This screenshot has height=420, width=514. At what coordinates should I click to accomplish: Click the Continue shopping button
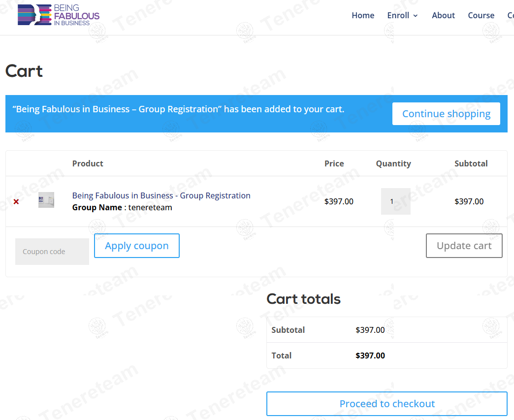coord(446,114)
